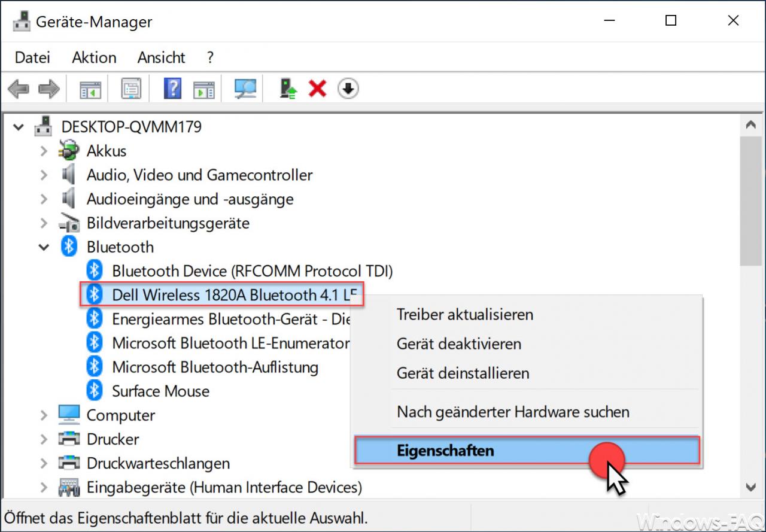The width and height of the screenshot is (766, 532).
Task: Expand Audio, Video und Gamecontroller category
Action: tap(44, 175)
